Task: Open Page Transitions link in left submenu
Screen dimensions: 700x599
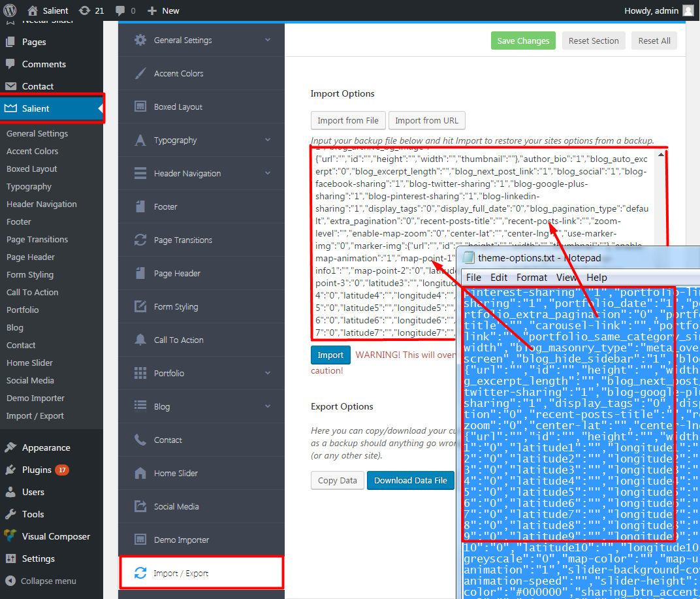Action: [37, 240]
